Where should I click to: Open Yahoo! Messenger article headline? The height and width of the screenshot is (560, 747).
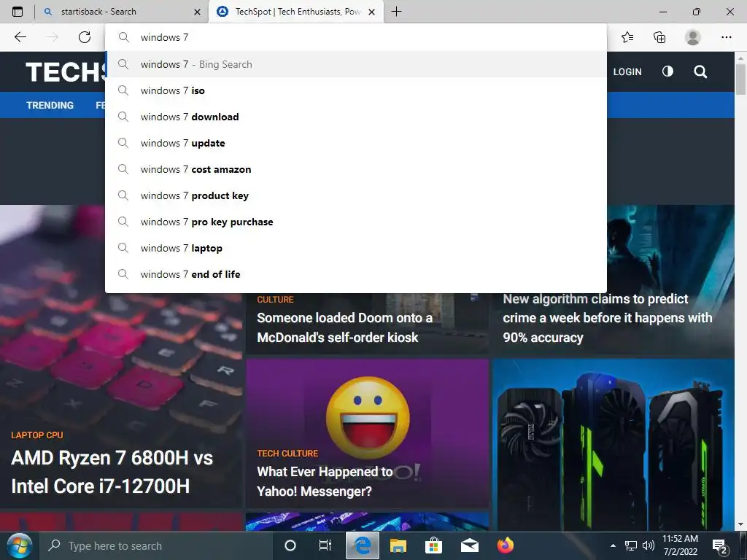tap(325, 481)
